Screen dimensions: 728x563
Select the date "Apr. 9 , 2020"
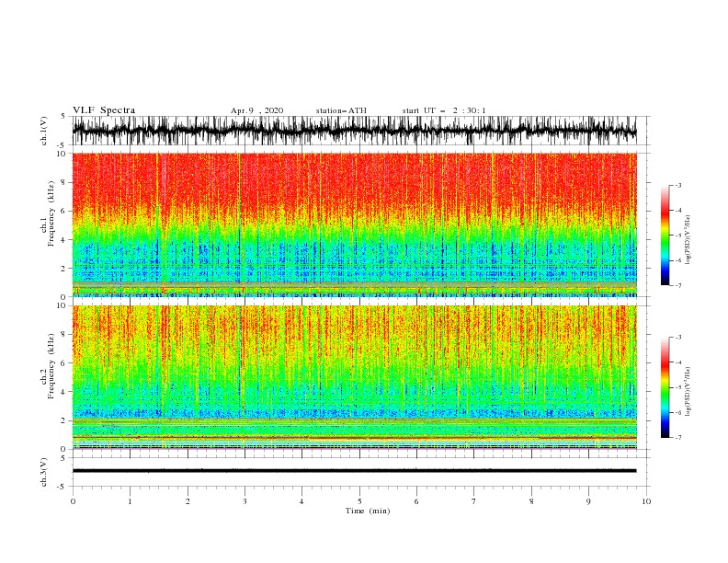[256, 110]
